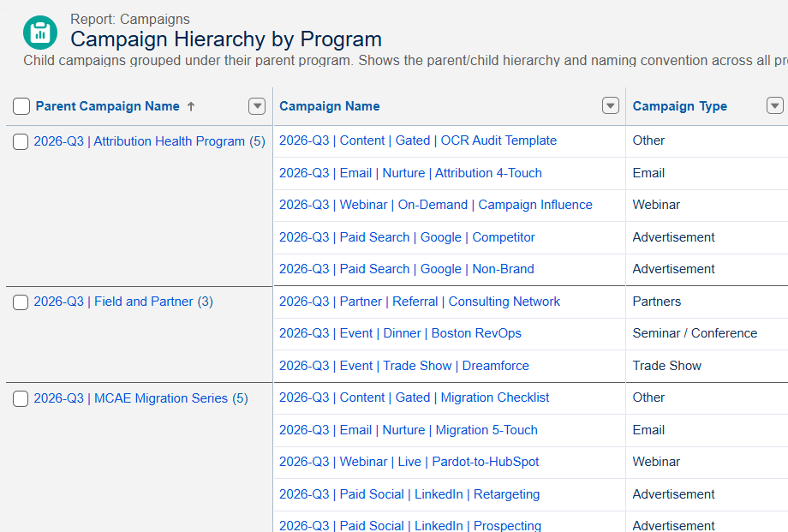Sort by Campaign Name column header
The height and width of the screenshot is (532, 788).
330,106
